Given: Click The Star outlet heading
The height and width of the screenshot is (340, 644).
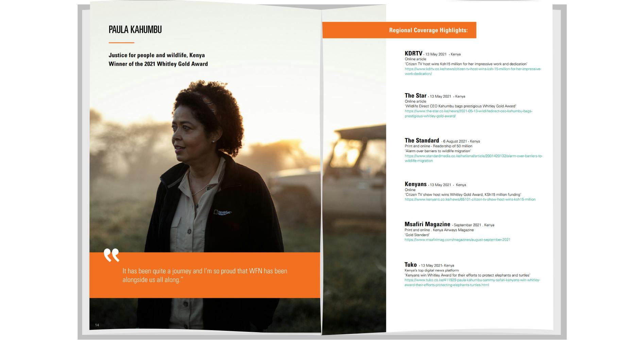Looking at the screenshot, I should tap(415, 96).
